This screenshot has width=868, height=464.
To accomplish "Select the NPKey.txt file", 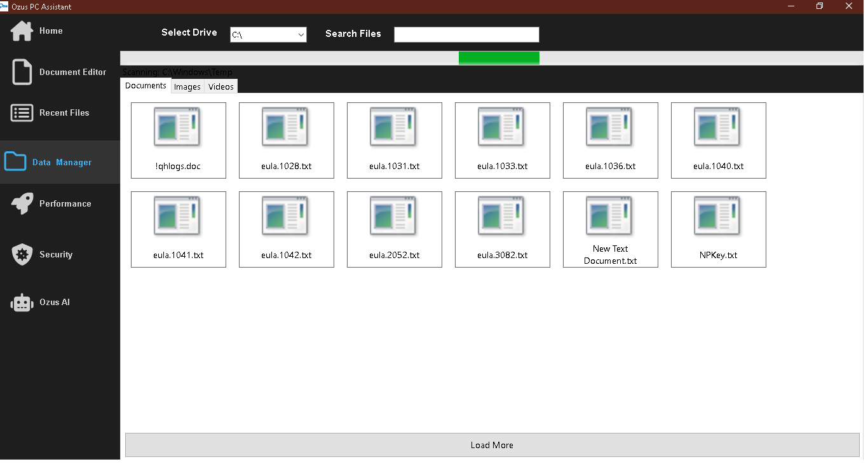I will pyautogui.click(x=718, y=229).
